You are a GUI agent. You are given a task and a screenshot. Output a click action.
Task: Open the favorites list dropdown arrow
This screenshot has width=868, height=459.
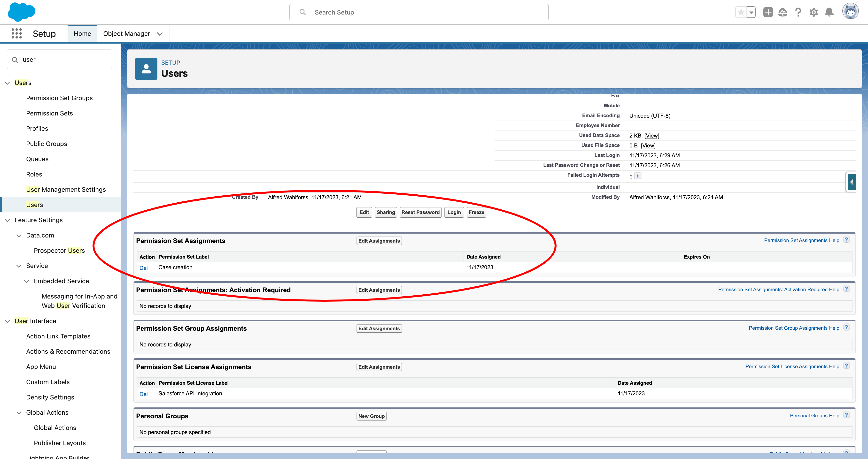[x=751, y=12]
